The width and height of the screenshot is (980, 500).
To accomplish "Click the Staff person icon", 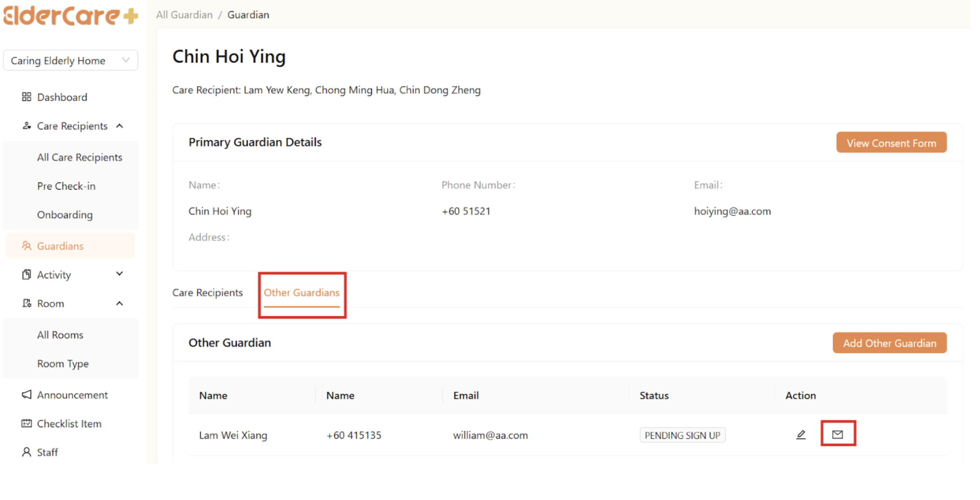I will [x=27, y=452].
